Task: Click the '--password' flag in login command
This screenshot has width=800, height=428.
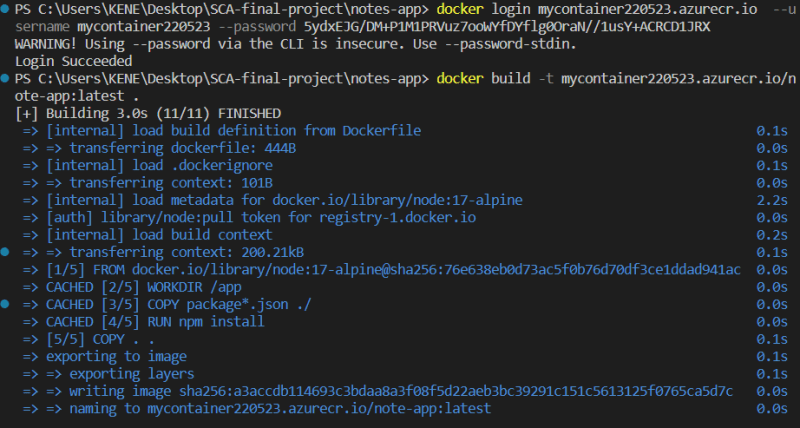Action: 257,27
